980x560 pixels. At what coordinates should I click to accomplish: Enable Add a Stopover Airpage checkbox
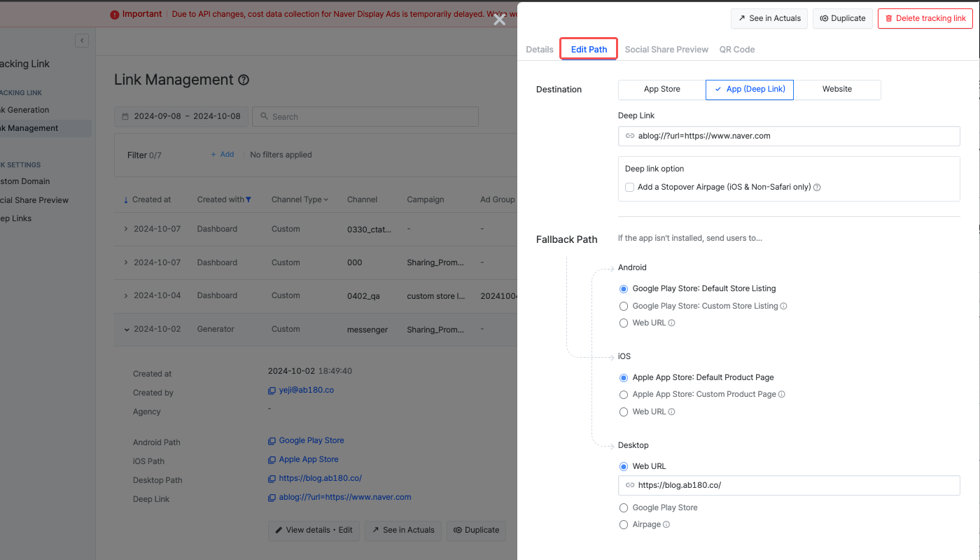click(630, 187)
